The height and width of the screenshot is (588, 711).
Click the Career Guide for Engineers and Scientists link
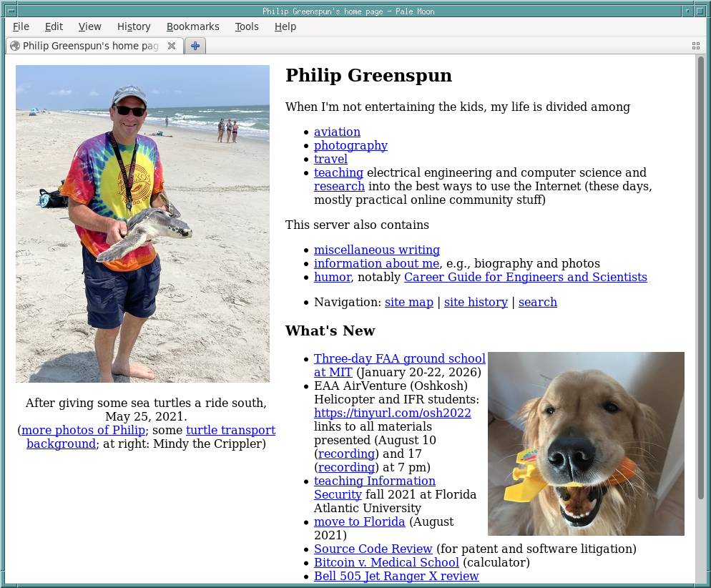pos(525,277)
